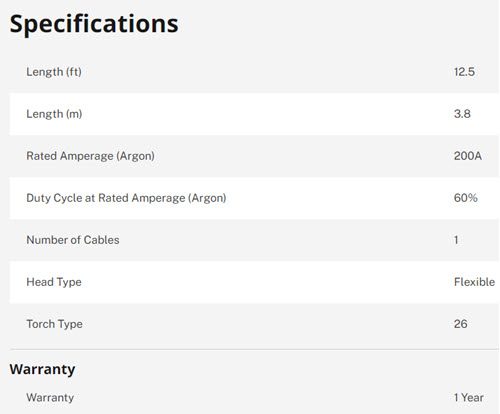Click the white Head Type row background
Viewport: 500px width, 414px height.
click(x=255, y=282)
